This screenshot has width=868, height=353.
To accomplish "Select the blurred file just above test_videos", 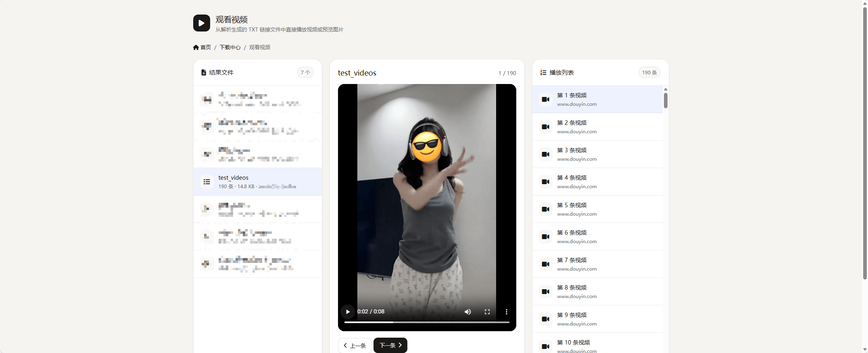I will (x=258, y=154).
